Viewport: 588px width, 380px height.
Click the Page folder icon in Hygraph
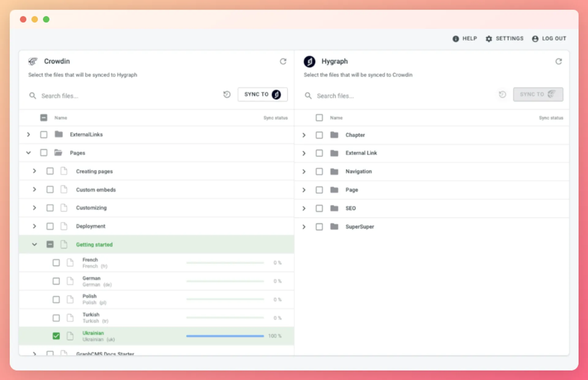pyautogui.click(x=334, y=190)
